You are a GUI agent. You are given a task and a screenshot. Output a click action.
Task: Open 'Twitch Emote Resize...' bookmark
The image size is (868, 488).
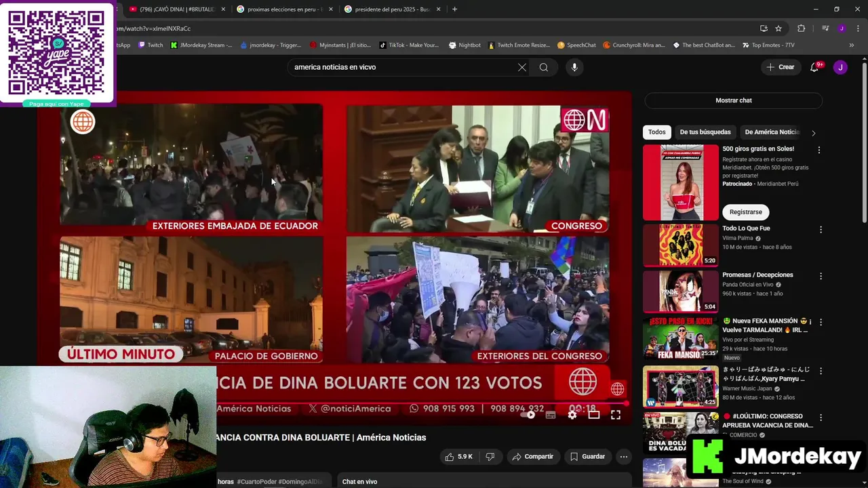tap(519, 45)
